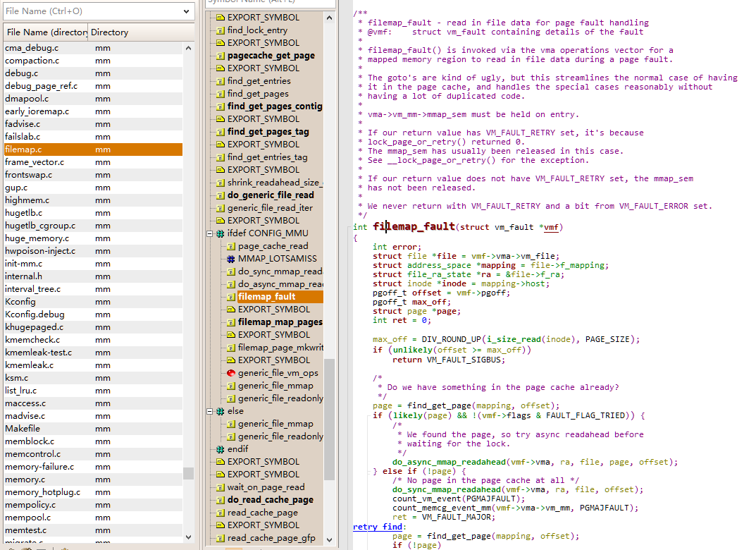Click the do_read_cache_page function icon
This screenshot has width=756, height=550.
pyautogui.click(x=221, y=500)
